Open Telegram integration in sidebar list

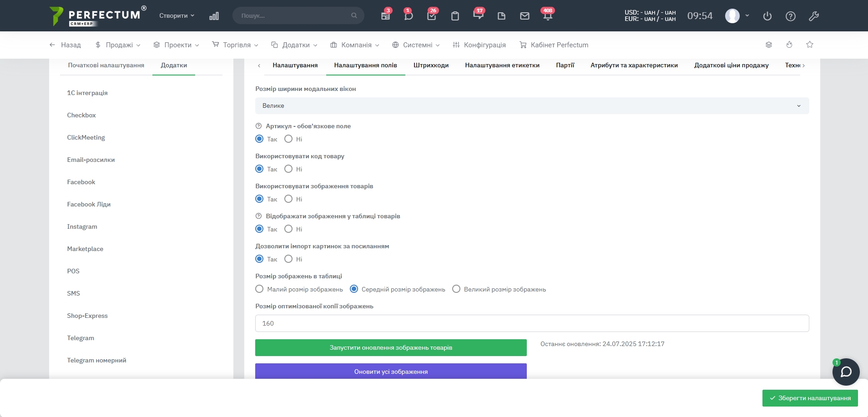pyautogui.click(x=81, y=338)
